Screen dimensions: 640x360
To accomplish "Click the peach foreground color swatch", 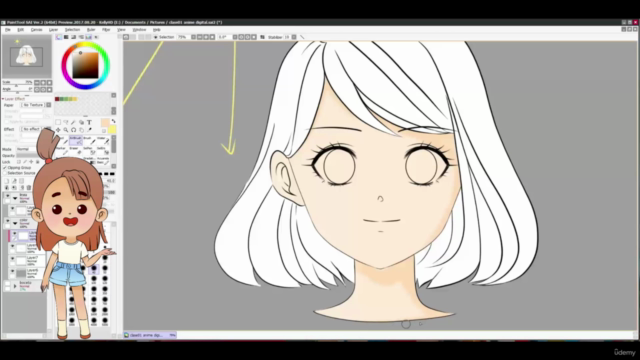I will pyautogui.click(x=105, y=122).
